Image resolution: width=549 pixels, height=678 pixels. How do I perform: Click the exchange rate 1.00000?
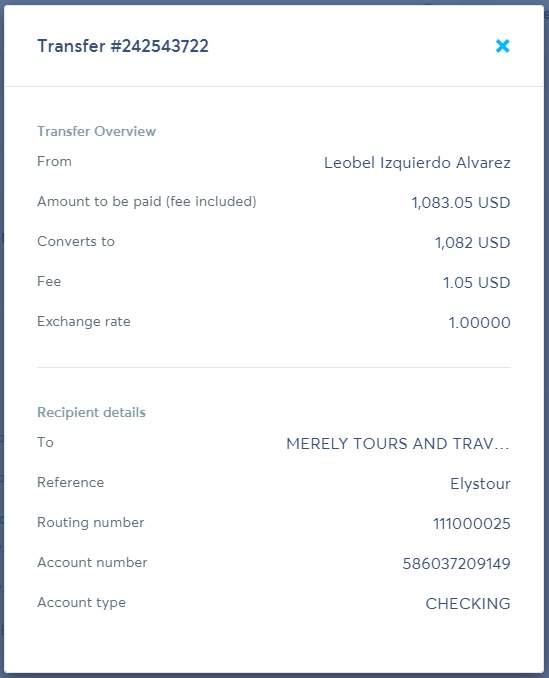point(479,323)
